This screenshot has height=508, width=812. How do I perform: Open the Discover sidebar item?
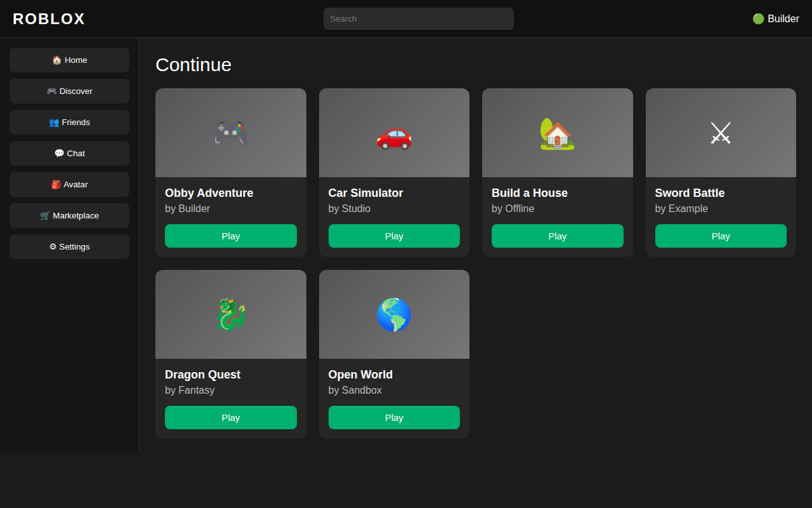coord(69,91)
